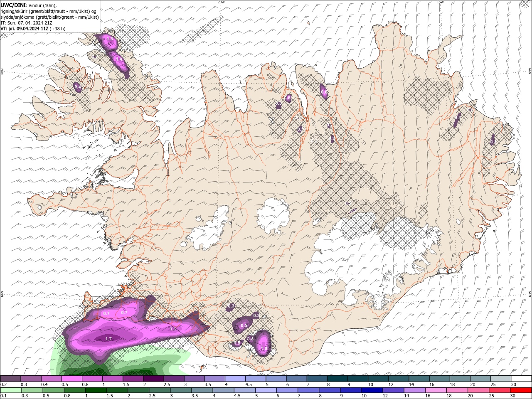
Task: Select the 15W longitude label on the top edge
Action: pyautogui.click(x=440, y=2)
